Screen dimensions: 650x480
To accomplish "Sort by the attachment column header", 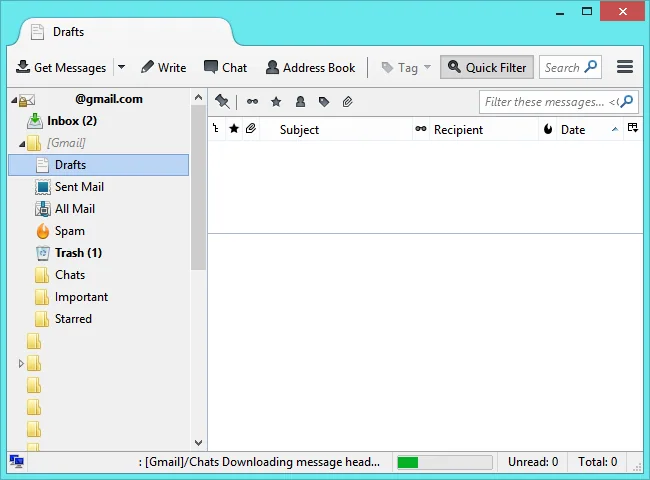I will point(251,129).
